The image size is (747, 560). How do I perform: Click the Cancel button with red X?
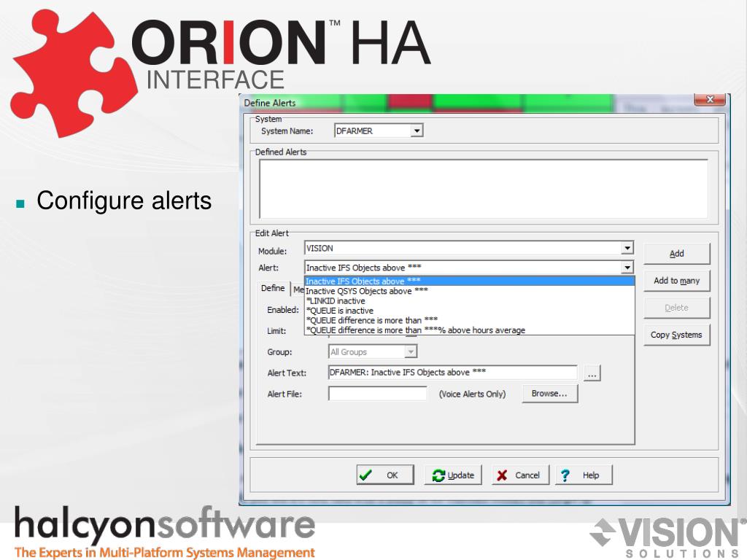[x=520, y=475]
